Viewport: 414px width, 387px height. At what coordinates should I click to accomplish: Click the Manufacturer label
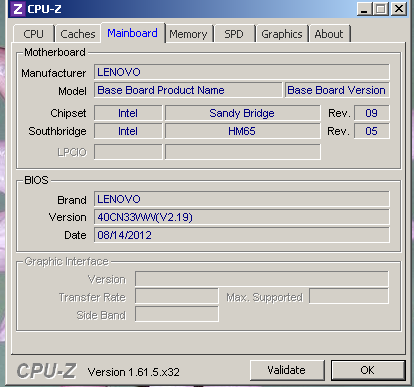pyautogui.click(x=54, y=73)
